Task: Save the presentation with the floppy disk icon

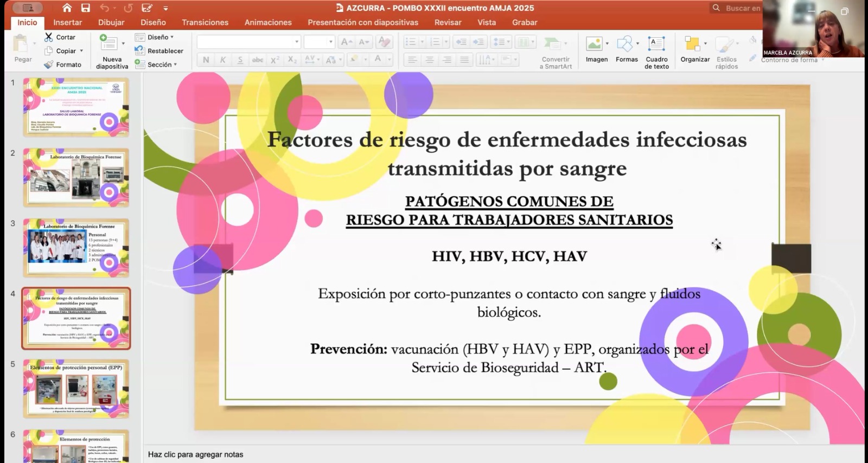Action: click(86, 8)
